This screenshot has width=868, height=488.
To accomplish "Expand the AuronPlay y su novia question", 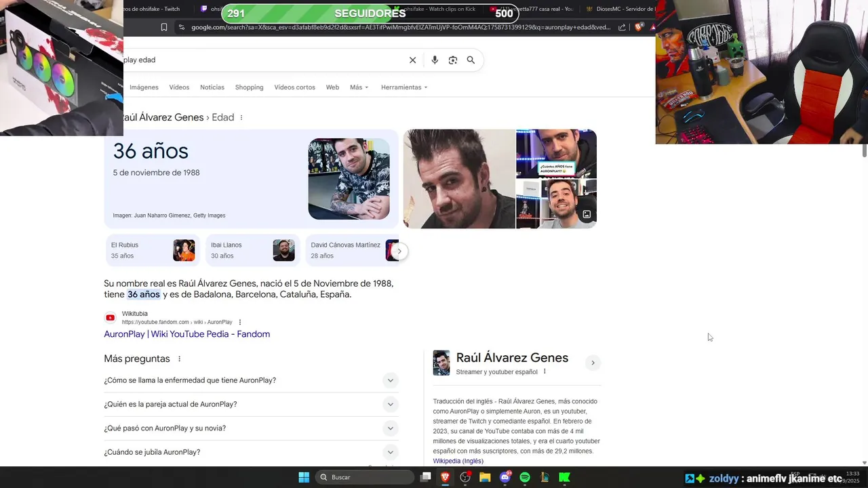I will coord(251,428).
